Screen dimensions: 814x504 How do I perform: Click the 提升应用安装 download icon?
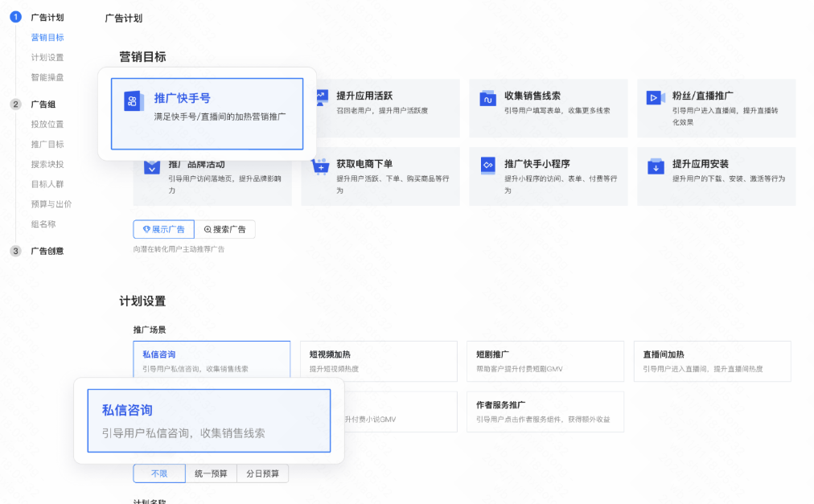point(656,166)
